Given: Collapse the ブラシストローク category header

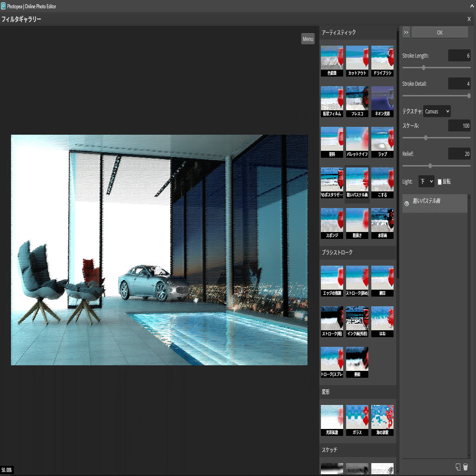Looking at the screenshot, I should point(357,253).
